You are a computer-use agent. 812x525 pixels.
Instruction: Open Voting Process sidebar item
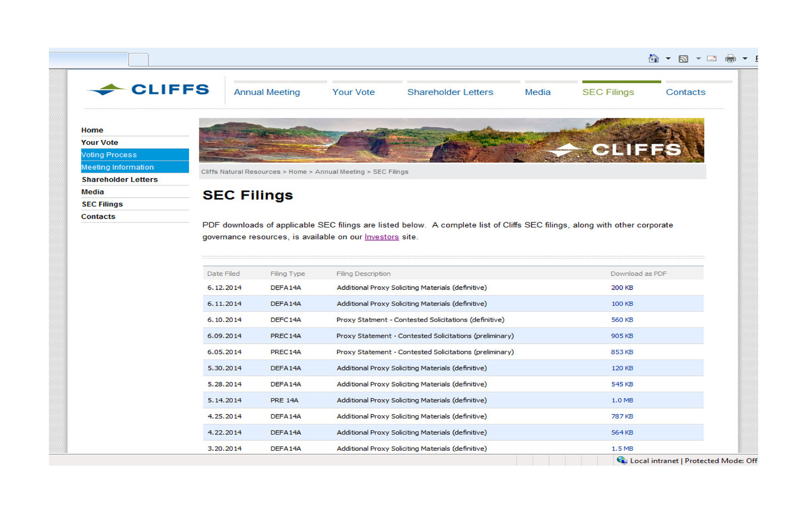click(135, 155)
